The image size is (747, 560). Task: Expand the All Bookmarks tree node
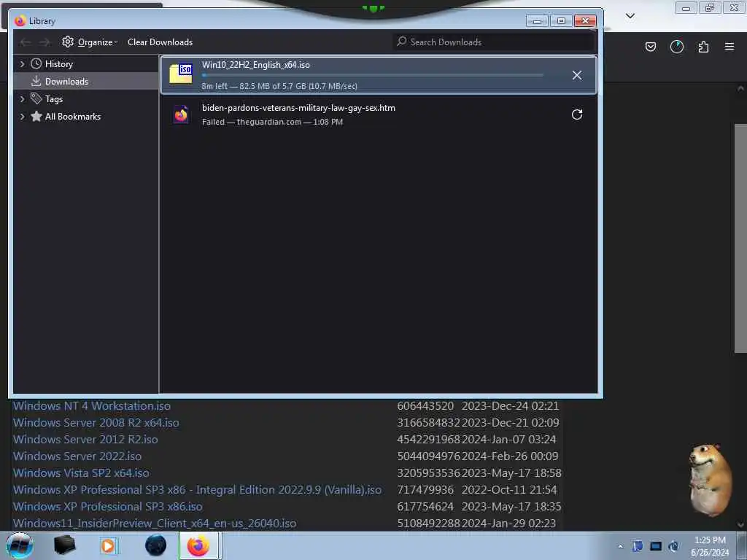click(22, 116)
